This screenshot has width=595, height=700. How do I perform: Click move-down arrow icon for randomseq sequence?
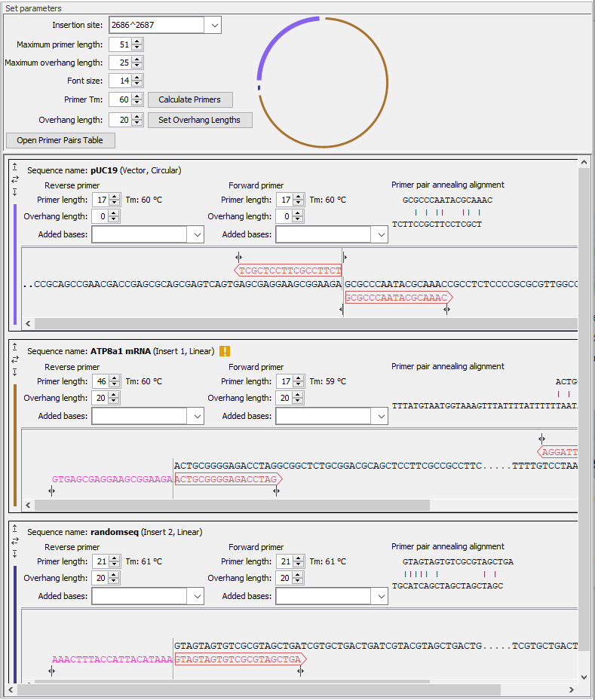(x=14, y=554)
